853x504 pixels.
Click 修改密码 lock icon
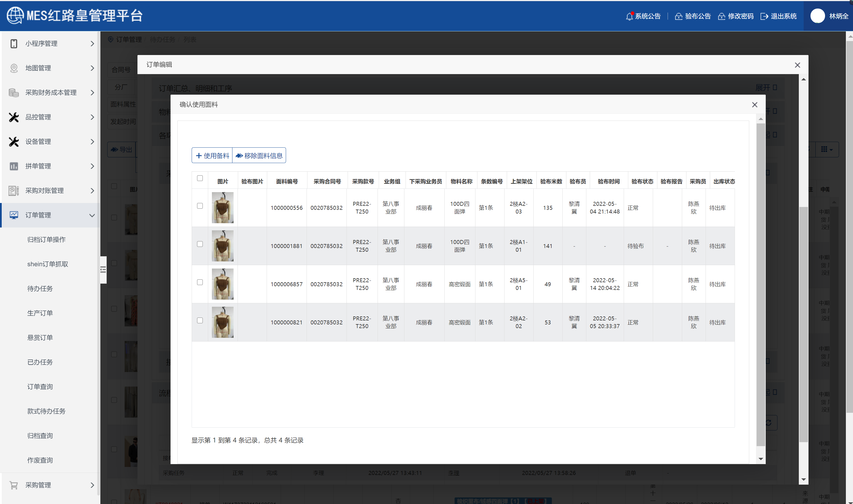coord(722,16)
